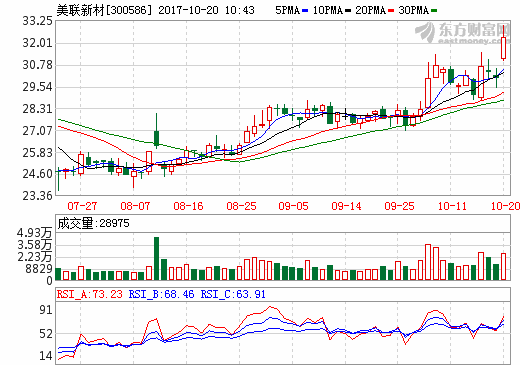The height and width of the screenshot is (365, 520).
Task: Click the 2.23万 volume axis label
Action: (35, 257)
